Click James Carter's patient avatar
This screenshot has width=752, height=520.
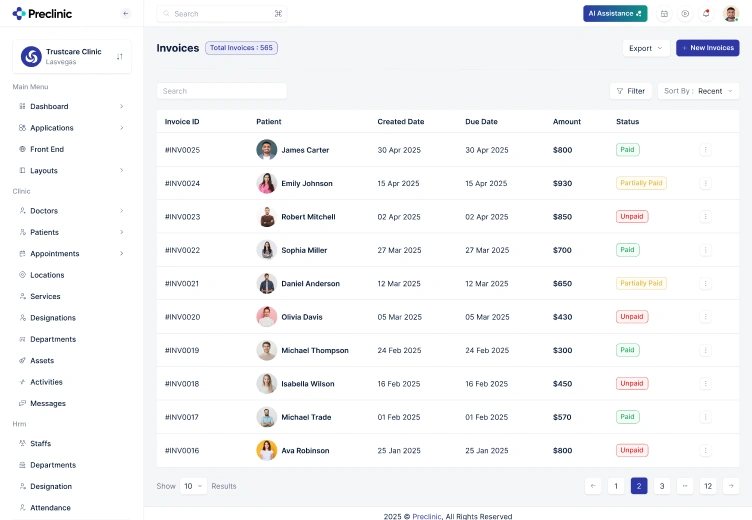coord(267,150)
